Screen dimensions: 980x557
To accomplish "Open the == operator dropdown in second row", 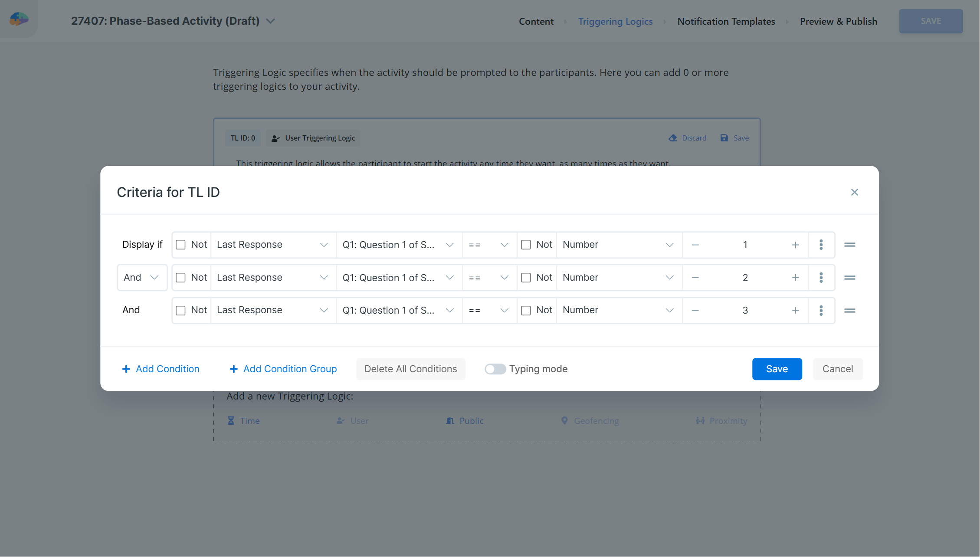I will [x=489, y=278].
